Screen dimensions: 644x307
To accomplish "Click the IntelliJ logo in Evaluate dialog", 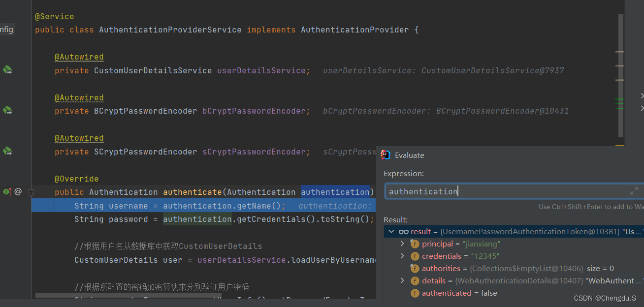I will [386, 154].
